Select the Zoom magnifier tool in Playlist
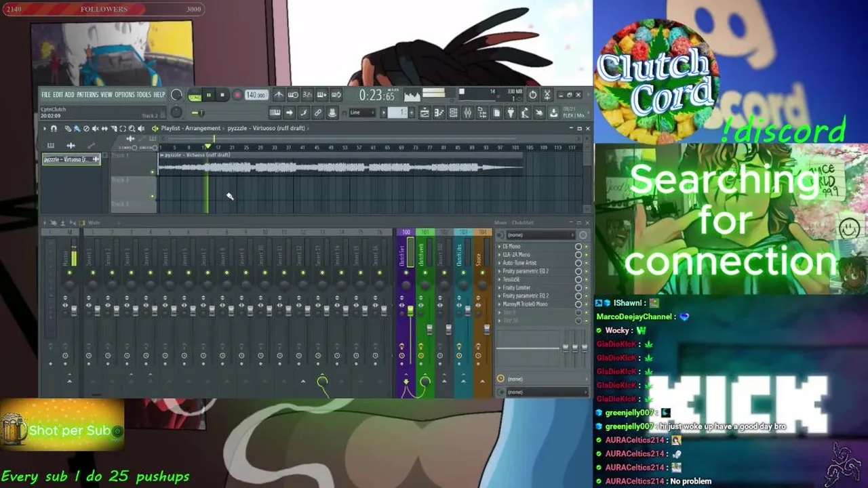 click(x=132, y=129)
